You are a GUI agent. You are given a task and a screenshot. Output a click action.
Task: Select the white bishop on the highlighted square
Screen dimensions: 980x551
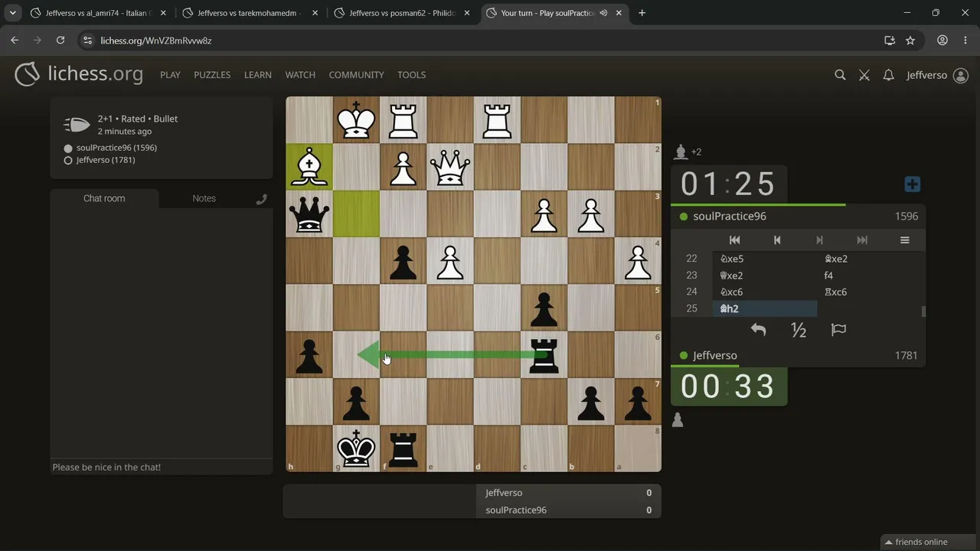tap(309, 167)
